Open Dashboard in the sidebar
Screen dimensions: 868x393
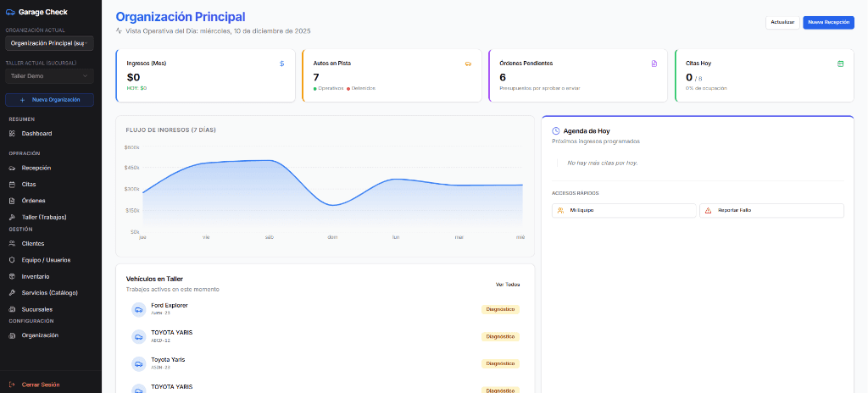click(x=36, y=133)
